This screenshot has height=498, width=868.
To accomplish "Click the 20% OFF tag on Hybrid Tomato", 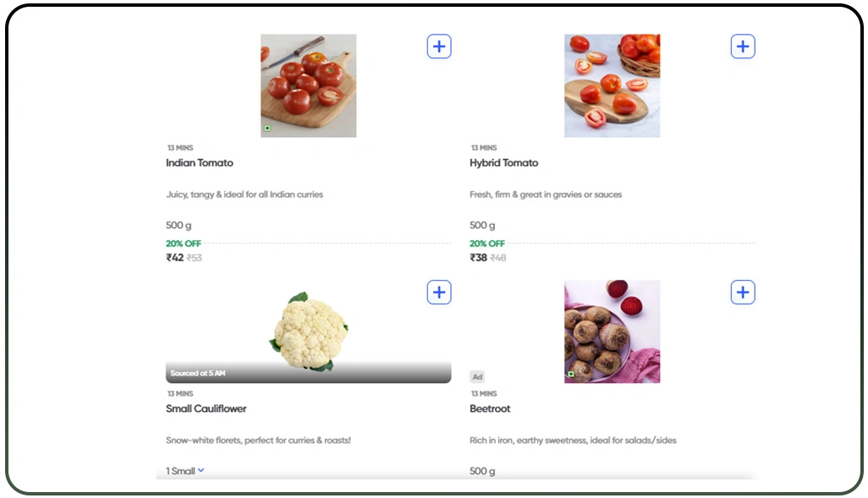I will point(487,244).
